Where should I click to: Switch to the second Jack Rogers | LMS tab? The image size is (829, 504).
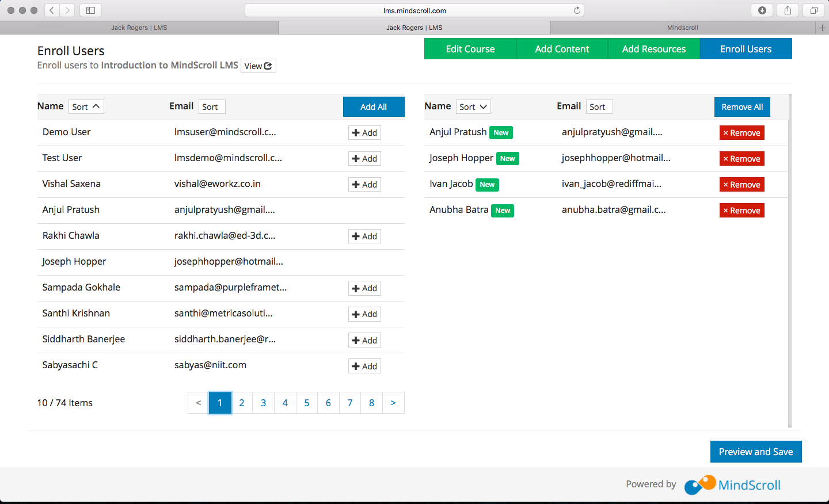[x=414, y=28]
